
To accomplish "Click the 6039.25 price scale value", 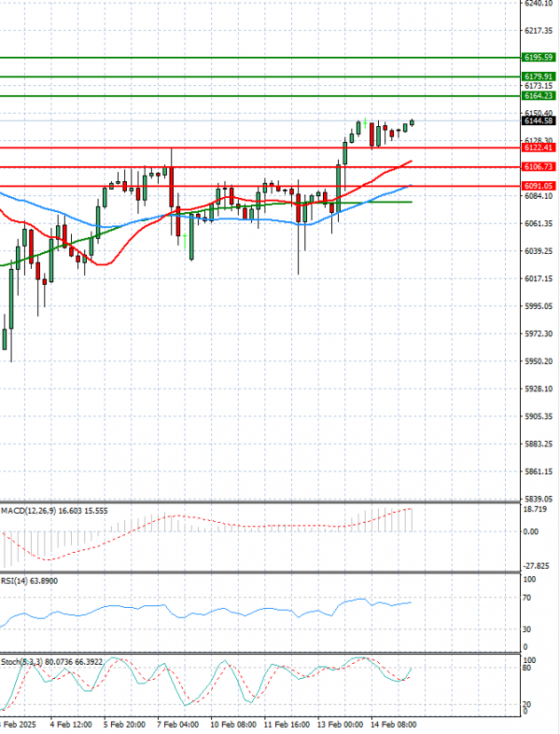I will pos(539,251).
